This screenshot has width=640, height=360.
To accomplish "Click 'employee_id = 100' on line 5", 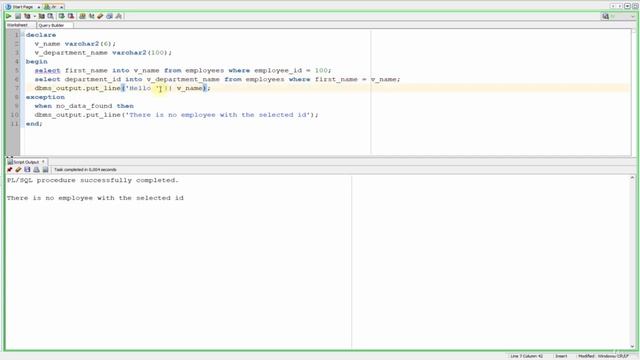I will [291, 70].
